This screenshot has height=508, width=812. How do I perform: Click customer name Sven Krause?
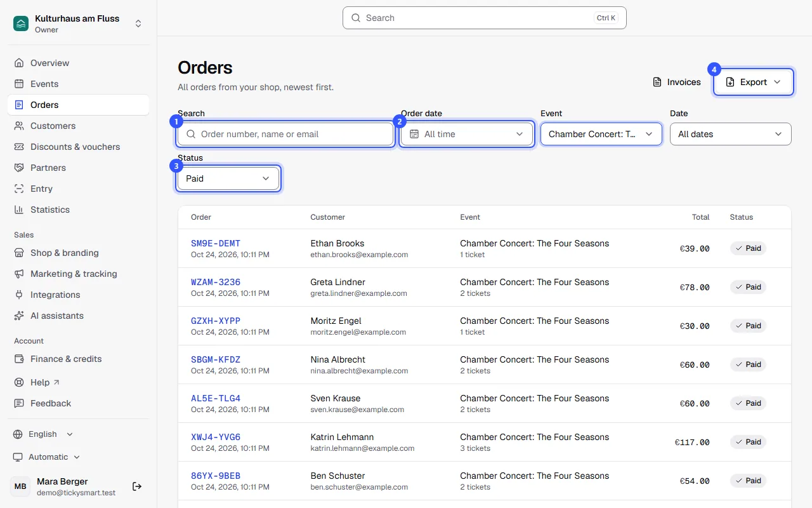[336, 398]
